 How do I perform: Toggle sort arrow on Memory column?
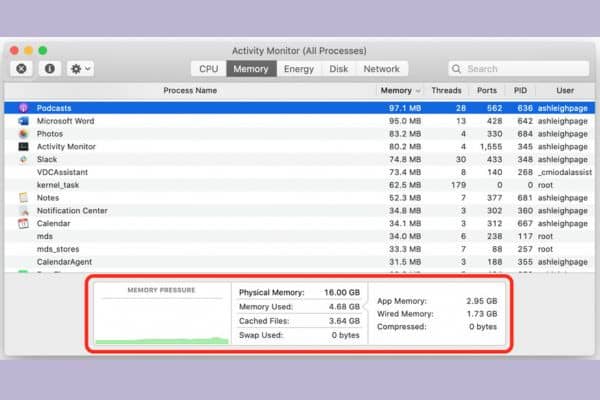pos(418,91)
